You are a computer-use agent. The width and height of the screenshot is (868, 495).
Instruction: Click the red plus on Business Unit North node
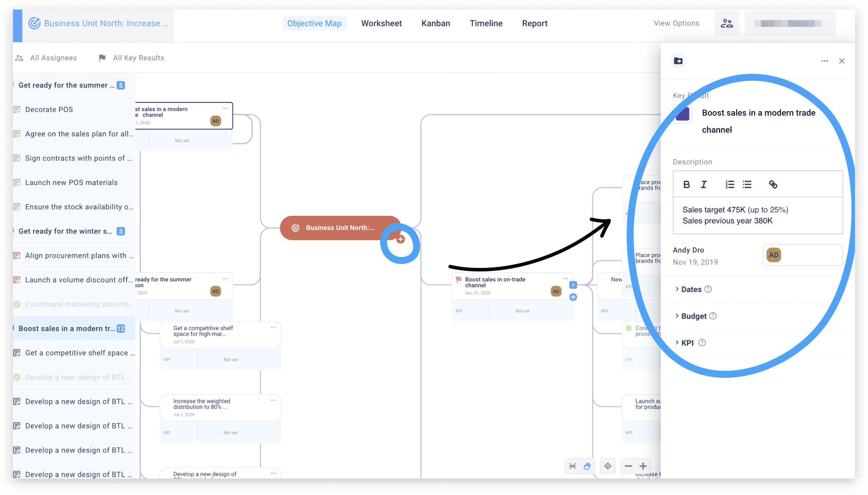[401, 239]
